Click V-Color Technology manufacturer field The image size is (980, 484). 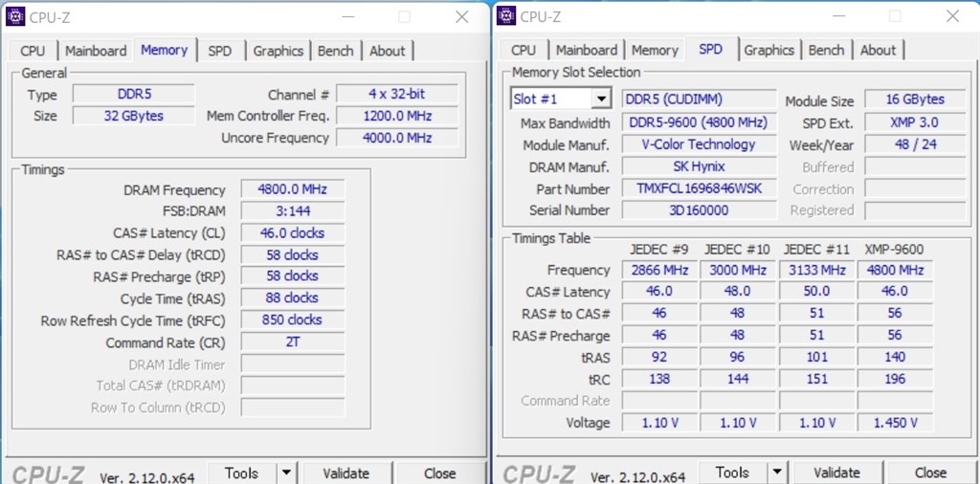pyautogui.click(x=699, y=144)
